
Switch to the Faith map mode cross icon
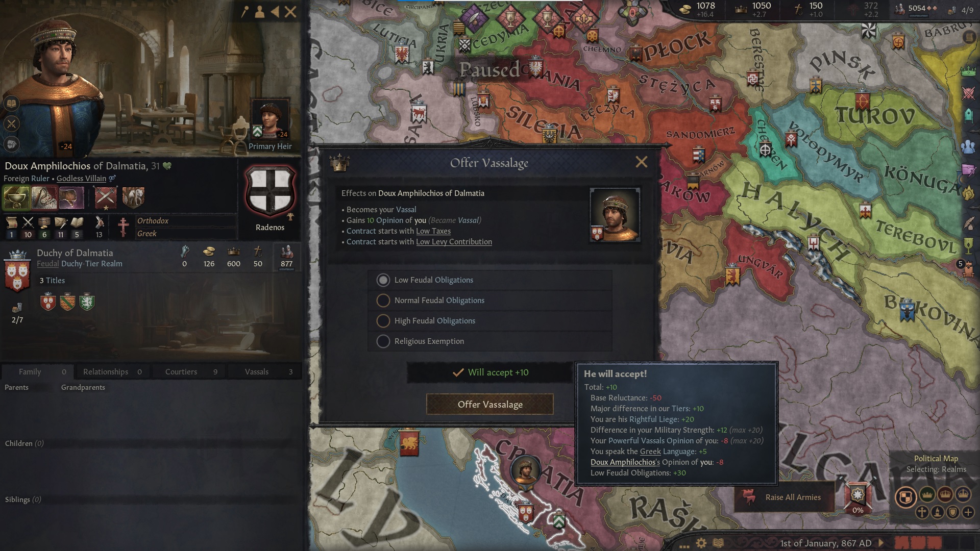point(922,512)
